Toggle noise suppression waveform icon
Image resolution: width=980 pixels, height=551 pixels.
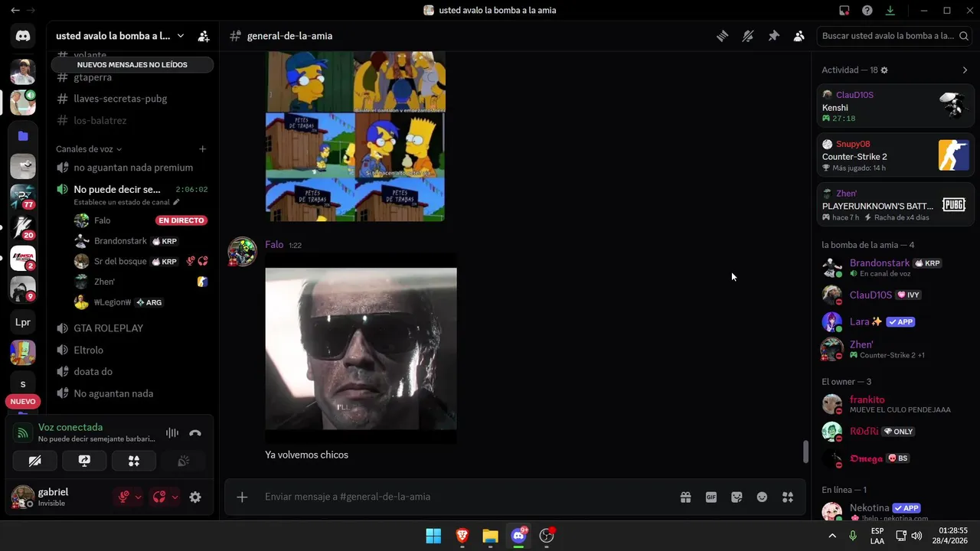click(172, 433)
